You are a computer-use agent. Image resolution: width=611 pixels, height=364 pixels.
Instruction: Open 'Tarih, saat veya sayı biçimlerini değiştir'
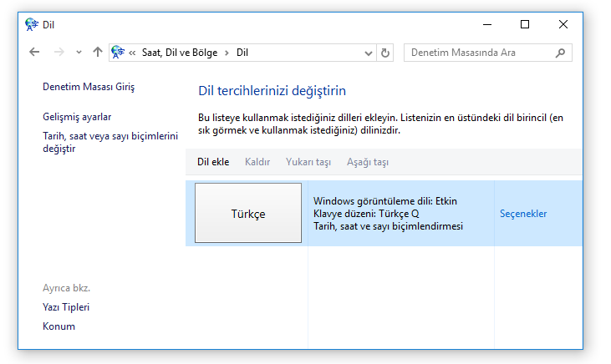(x=110, y=142)
